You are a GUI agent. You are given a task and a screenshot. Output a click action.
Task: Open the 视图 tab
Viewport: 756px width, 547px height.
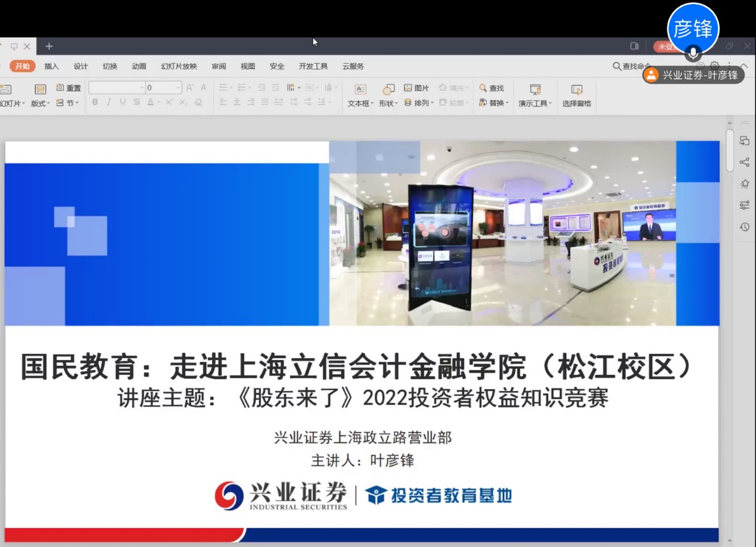click(248, 66)
